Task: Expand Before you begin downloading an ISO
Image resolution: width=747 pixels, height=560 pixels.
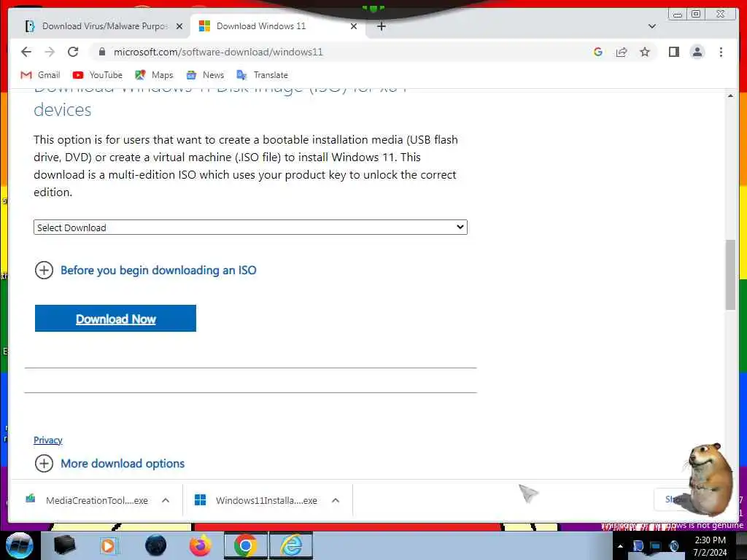Action: pos(145,270)
